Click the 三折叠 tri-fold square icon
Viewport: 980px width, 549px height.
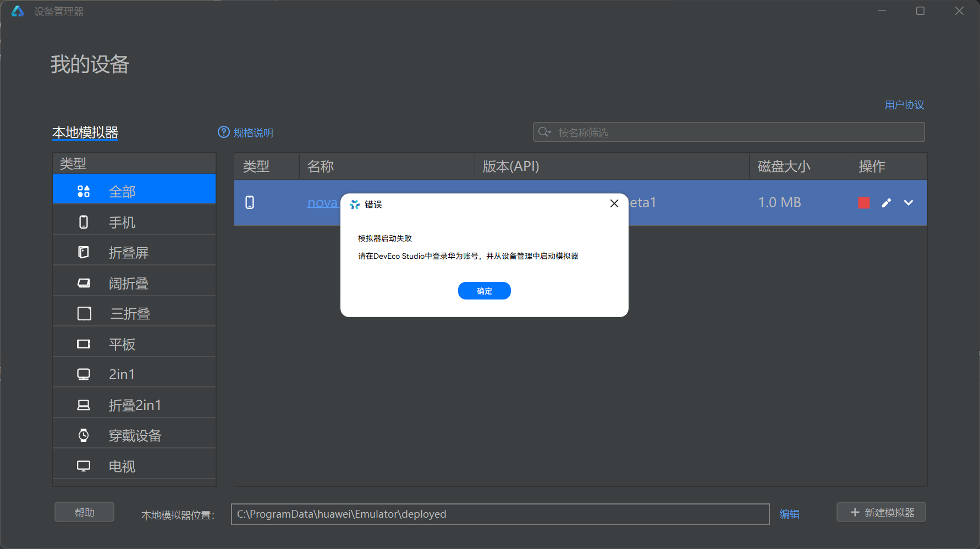click(x=84, y=314)
